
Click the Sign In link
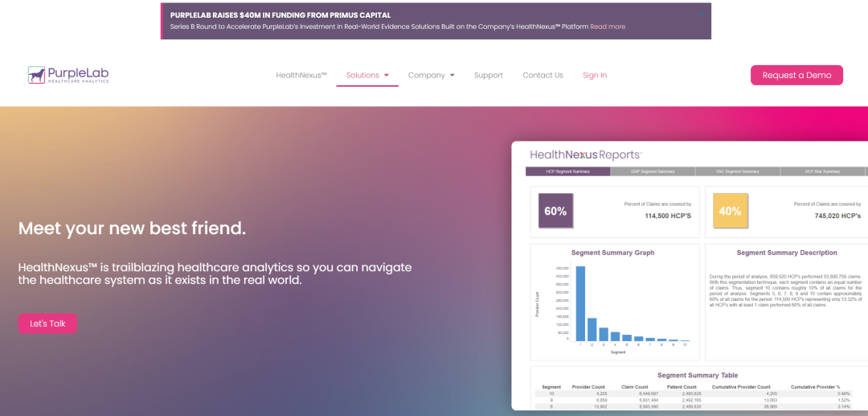(595, 76)
